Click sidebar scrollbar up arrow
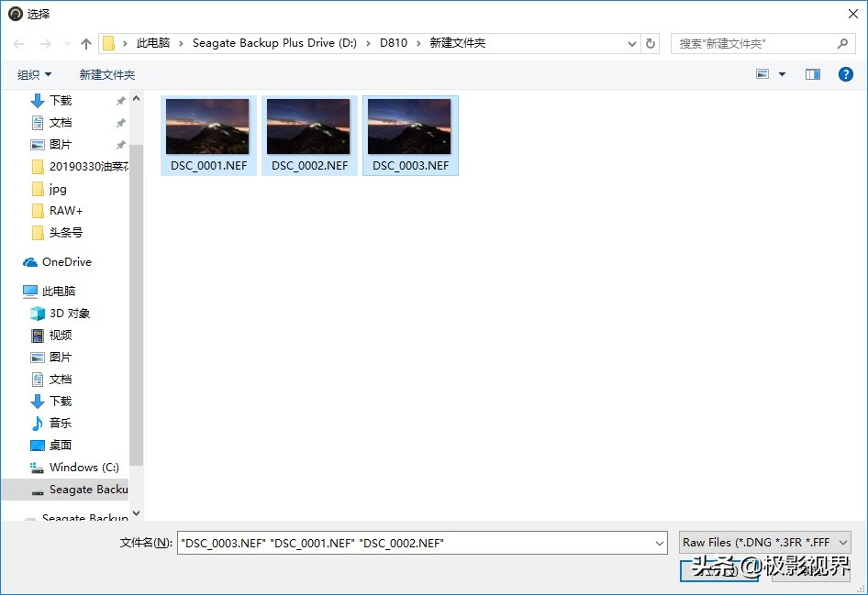This screenshot has height=595, width=868. (136, 98)
